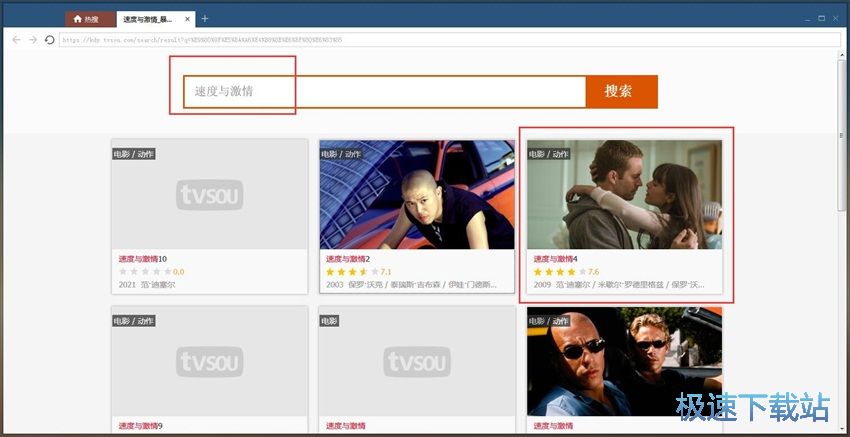Screen dimensions: 850x437
Task: Follow the 速度与激情2 title link
Action: (x=348, y=259)
